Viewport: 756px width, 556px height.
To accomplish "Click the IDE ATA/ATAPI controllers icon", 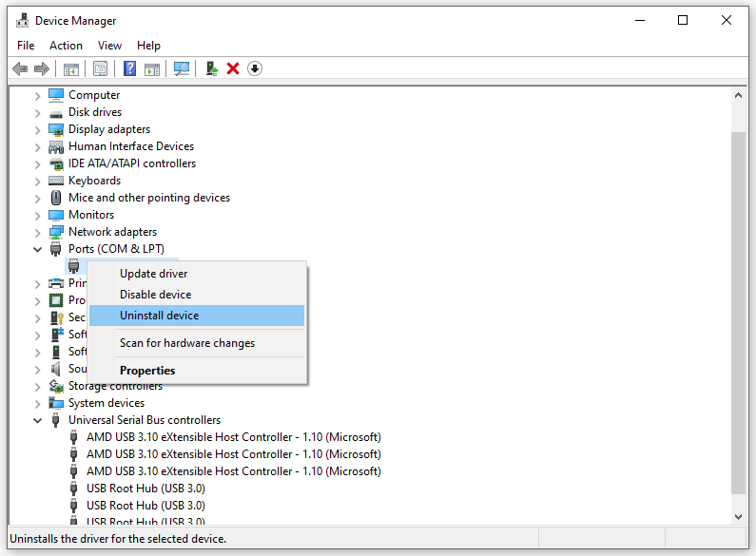I will [x=56, y=163].
